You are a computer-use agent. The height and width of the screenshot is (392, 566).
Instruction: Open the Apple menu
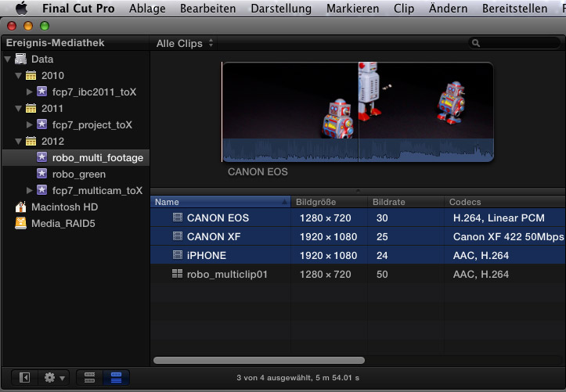pyautogui.click(x=20, y=9)
